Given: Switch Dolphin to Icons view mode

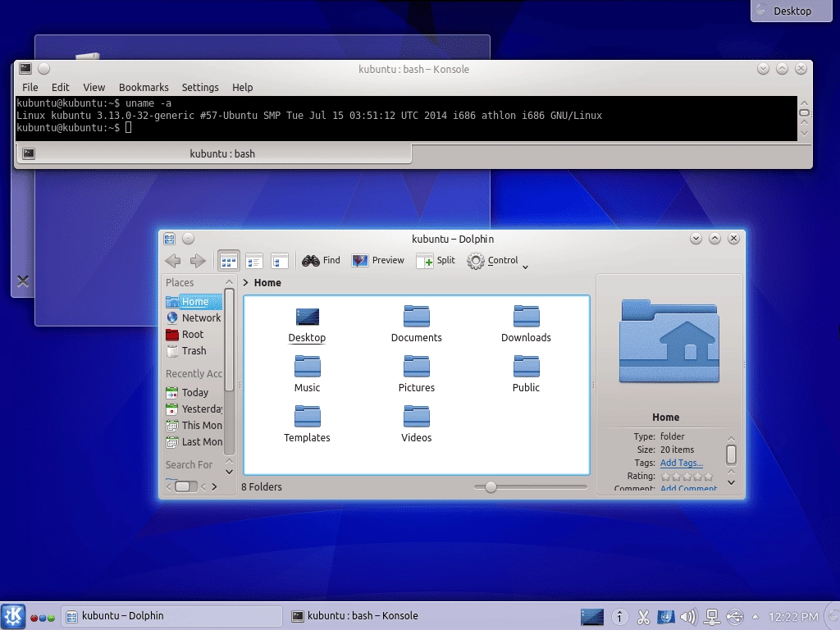Looking at the screenshot, I should [229, 261].
